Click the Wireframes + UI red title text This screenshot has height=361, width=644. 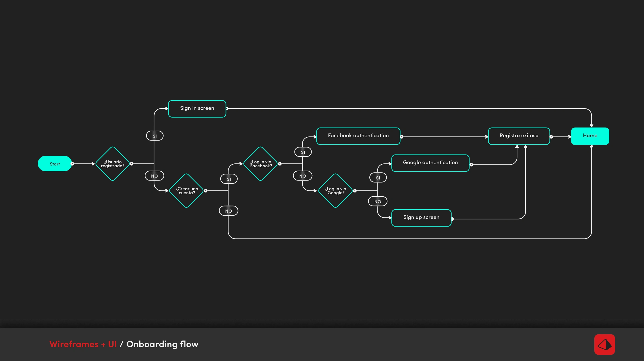point(83,344)
